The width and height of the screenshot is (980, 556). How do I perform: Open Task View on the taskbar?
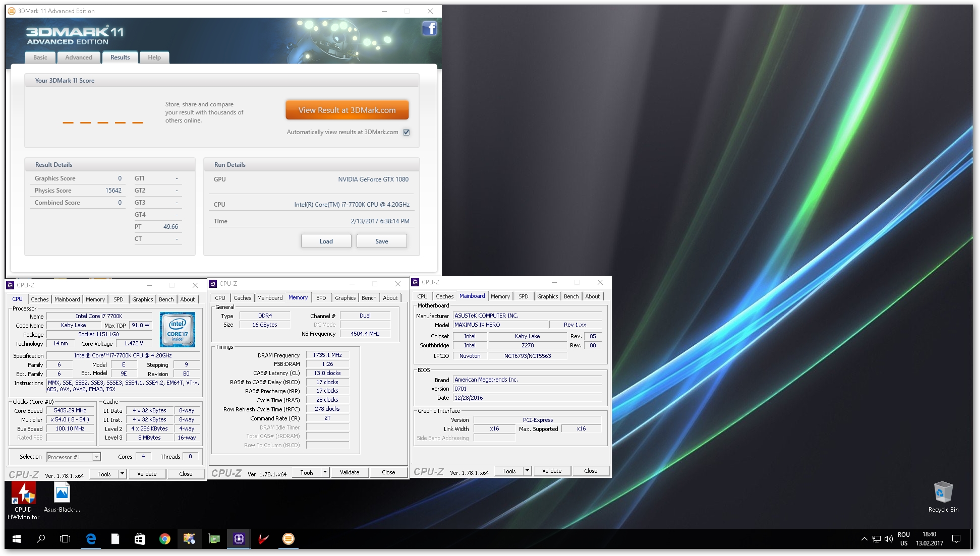65,539
